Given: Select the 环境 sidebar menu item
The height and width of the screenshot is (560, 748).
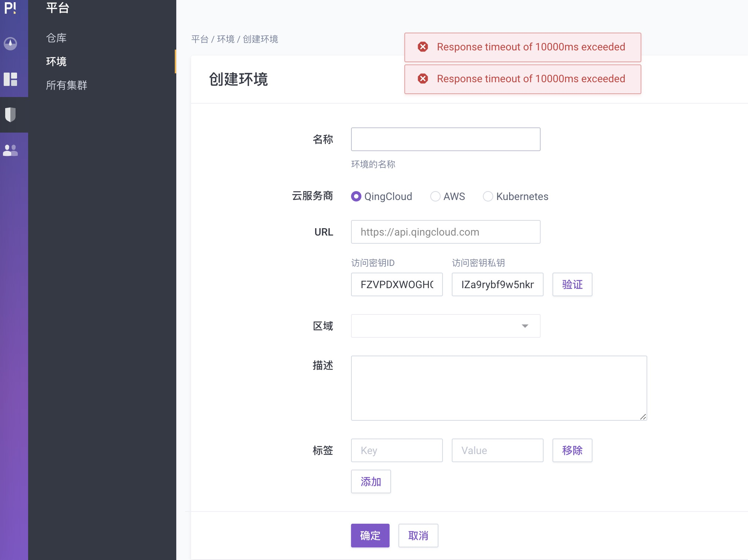Looking at the screenshot, I should point(56,61).
